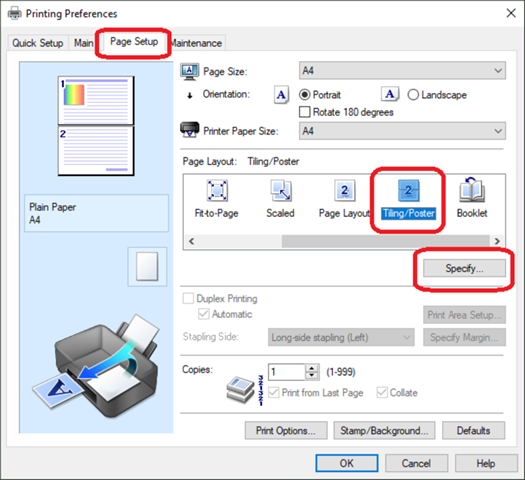This screenshot has width=525, height=480.
Task: Open Stamp/Background... settings
Action: click(x=384, y=430)
